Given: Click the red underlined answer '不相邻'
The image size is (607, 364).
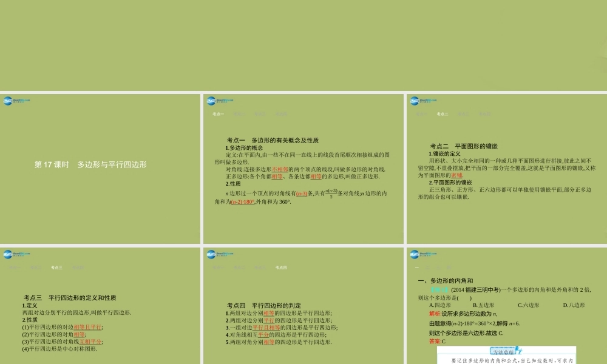Looking at the screenshot, I should (x=280, y=169).
